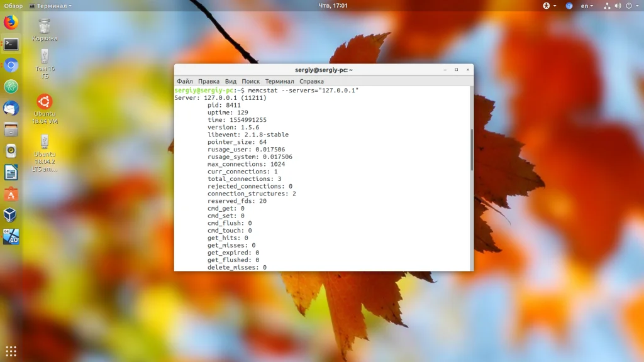This screenshot has width=644, height=362.
Task: Click the terminal vertical scrollbar
Action: pyautogui.click(x=472, y=150)
